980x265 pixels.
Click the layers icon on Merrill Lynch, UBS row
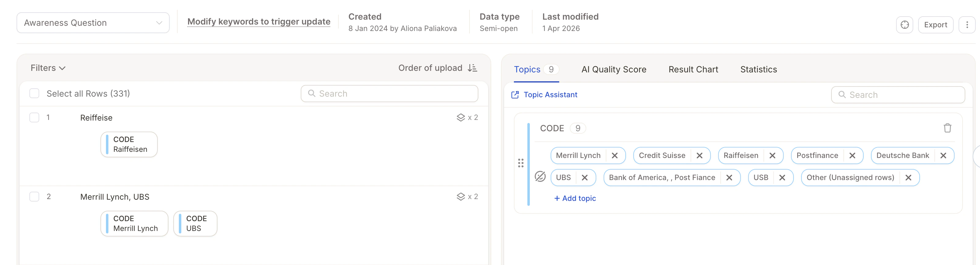(x=461, y=197)
